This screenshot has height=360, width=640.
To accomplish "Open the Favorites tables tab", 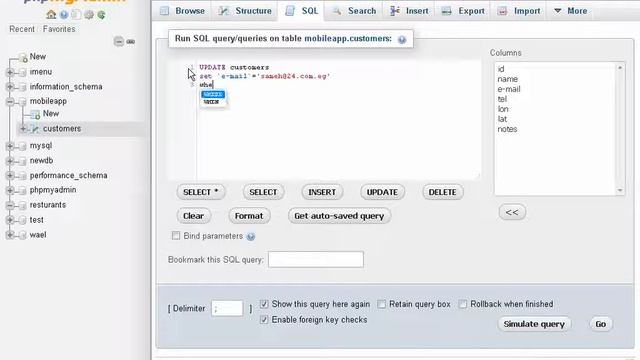I will point(59,29).
